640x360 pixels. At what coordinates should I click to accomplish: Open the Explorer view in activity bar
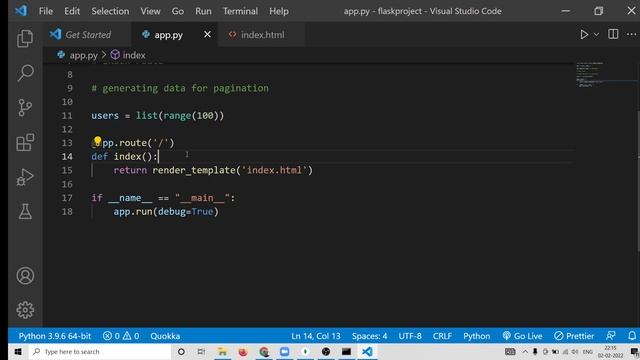pyautogui.click(x=25, y=38)
